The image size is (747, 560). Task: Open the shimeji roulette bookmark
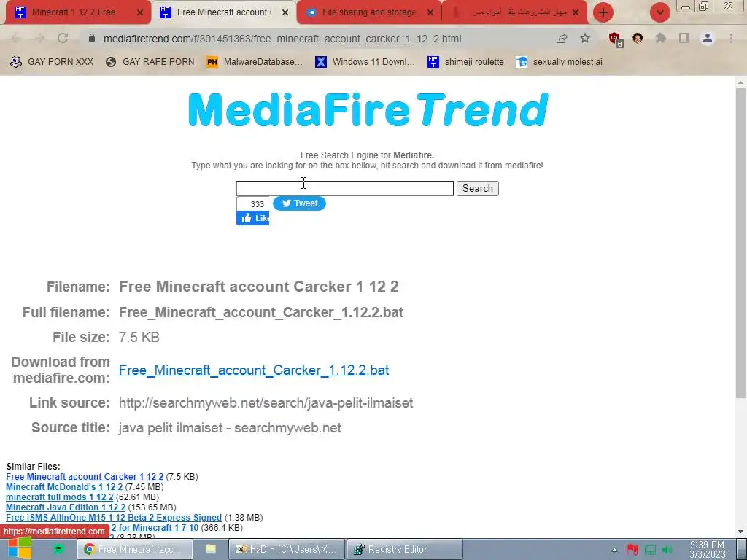(x=465, y=62)
